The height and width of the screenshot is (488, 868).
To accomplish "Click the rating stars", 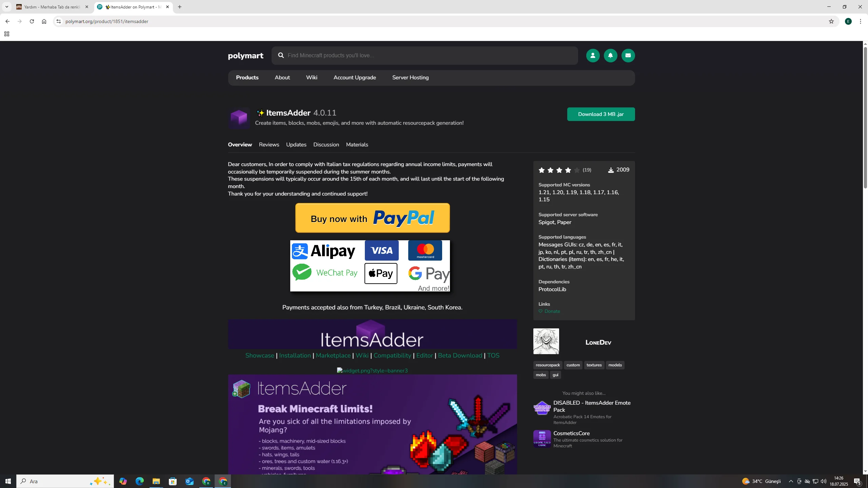I will [559, 170].
